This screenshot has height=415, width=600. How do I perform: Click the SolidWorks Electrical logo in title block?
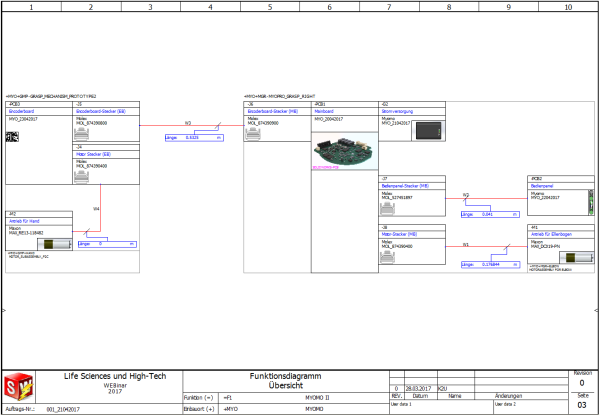(18, 386)
